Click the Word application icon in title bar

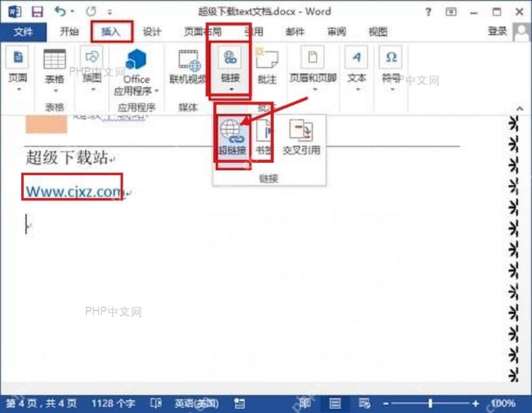15,12
